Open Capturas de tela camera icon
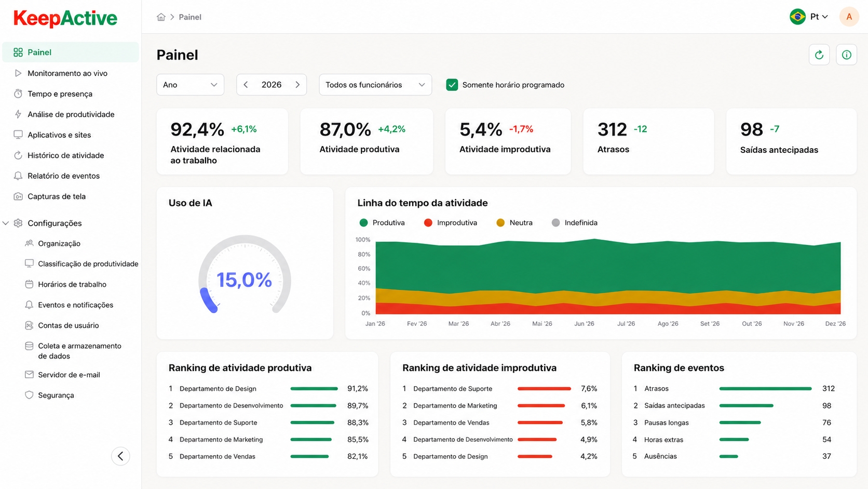 (x=18, y=196)
